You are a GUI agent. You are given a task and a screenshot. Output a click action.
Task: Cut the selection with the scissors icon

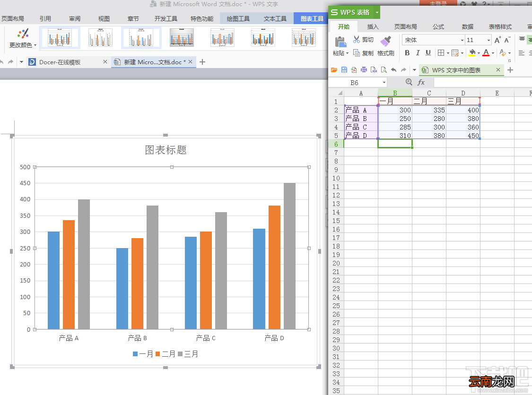click(356, 40)
